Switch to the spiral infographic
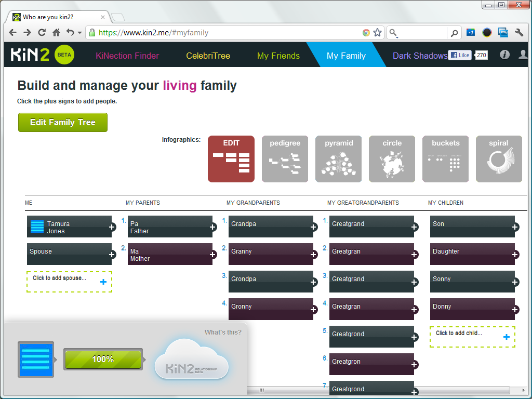 [499, 159]
